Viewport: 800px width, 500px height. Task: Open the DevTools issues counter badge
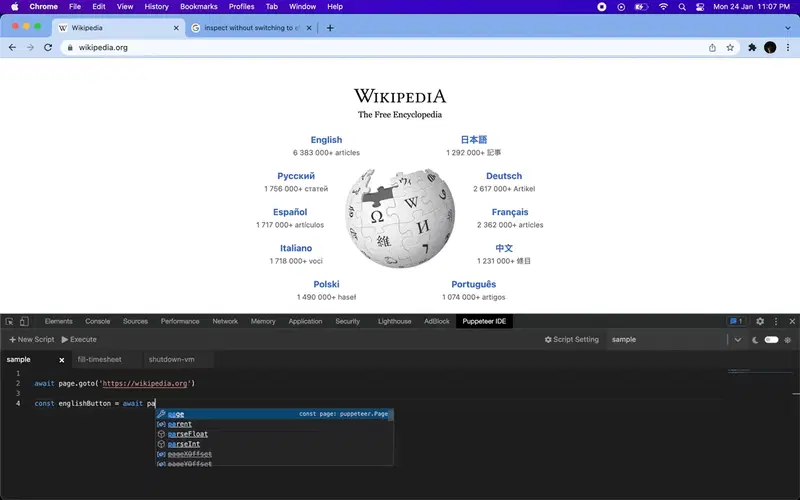click(x=736, y=321)
